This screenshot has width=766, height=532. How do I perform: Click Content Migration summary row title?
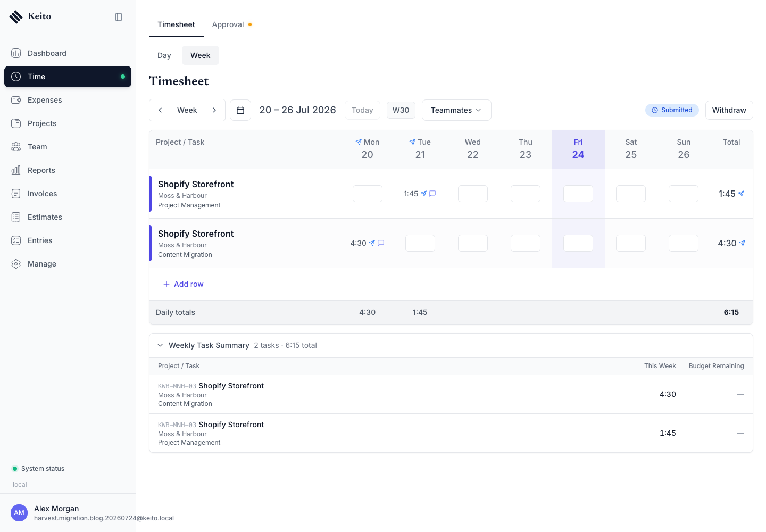[231, 386]
